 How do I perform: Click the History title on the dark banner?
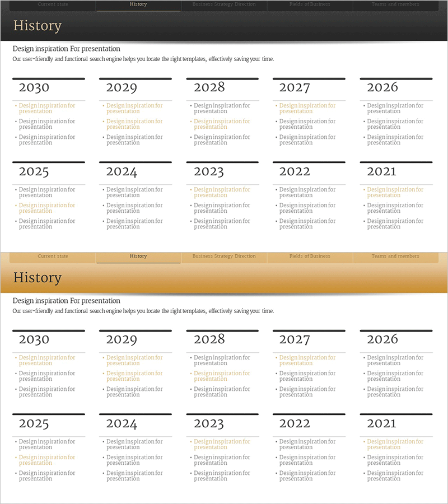[x=38, y=26]
